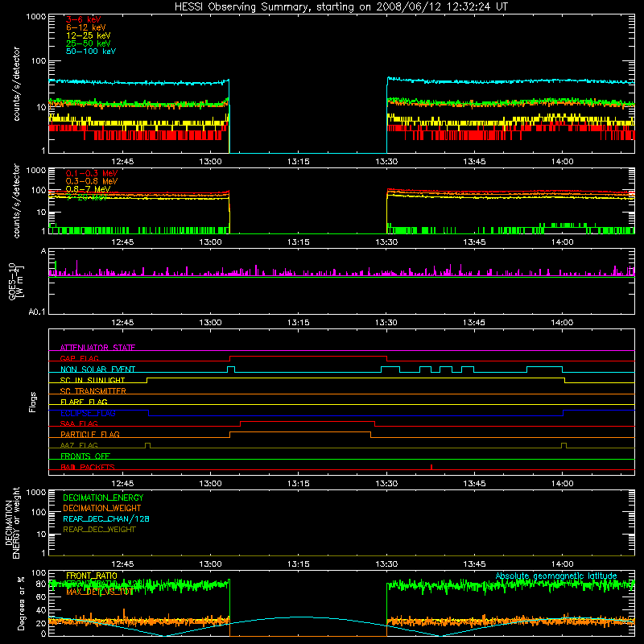The image size is (644, 644).
Task: Click the GAP_FLAG label
Action: pyautogui.click(x=79, y=358)
